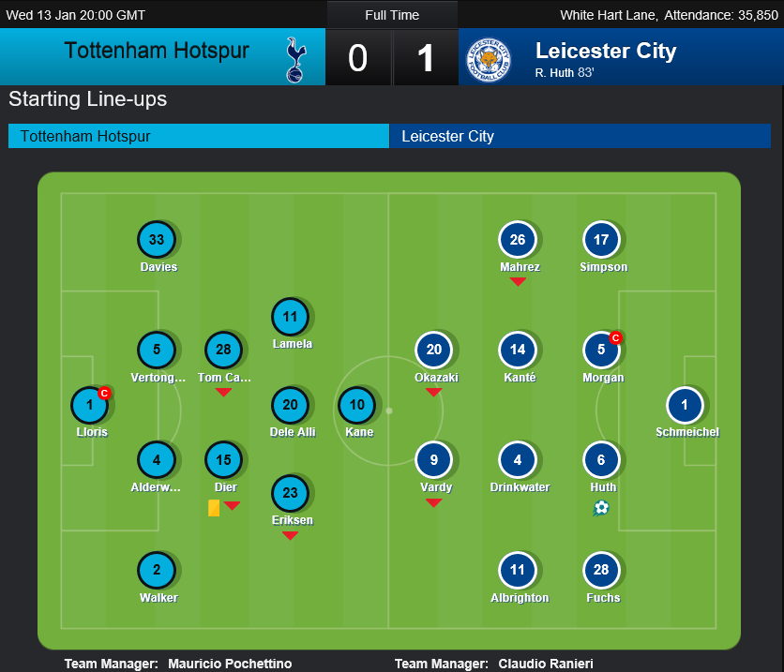Select Schmeichel's number 1 goalkeeper marker
Screen dimensions: 784x672
coord(685,405)
